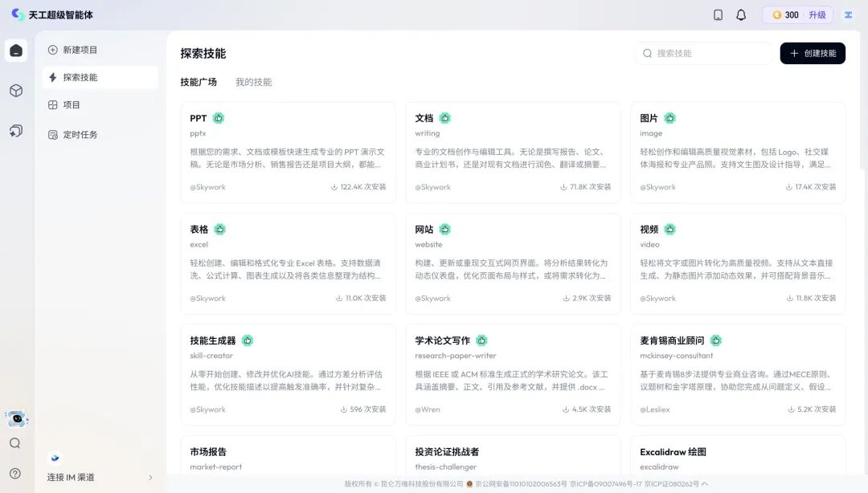Select the chat bubbles icon in left rail

click(x=16, y=131)
